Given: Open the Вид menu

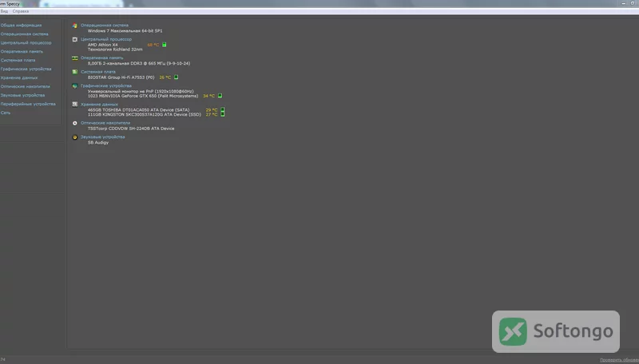Looking at the screenshot, I should (x=4, y=11).
